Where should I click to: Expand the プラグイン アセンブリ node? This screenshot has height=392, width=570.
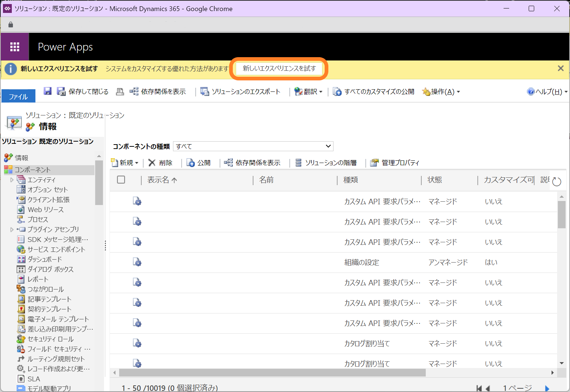12,229
